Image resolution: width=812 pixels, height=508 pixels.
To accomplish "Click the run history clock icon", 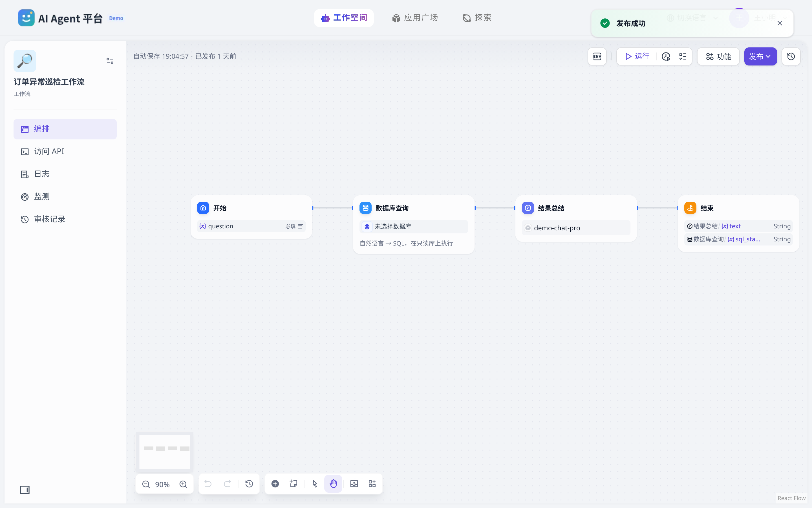I will pyautogui.click(x=666, y=56).
